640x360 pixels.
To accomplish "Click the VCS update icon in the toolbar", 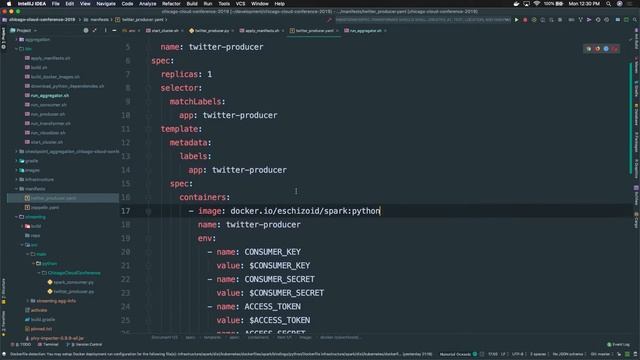I will (x=580, y=20).
